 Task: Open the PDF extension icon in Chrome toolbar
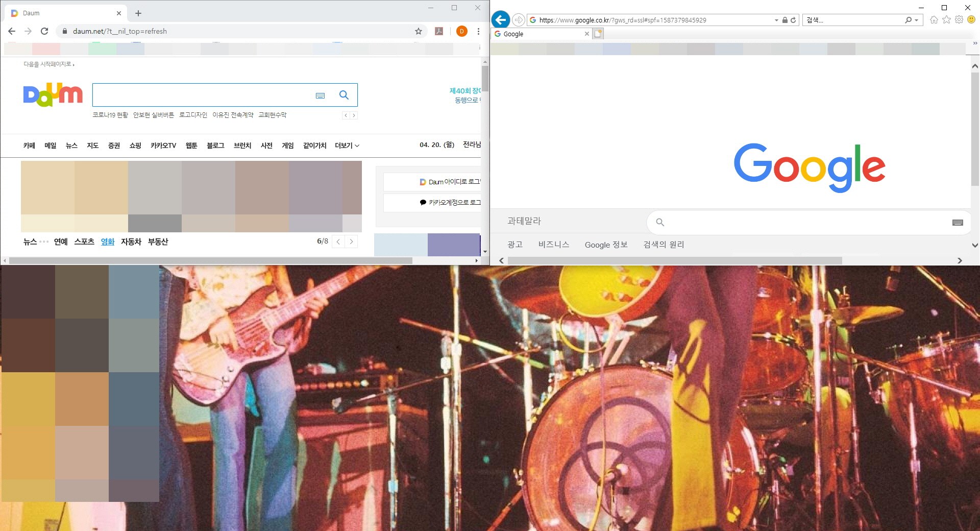439,31
